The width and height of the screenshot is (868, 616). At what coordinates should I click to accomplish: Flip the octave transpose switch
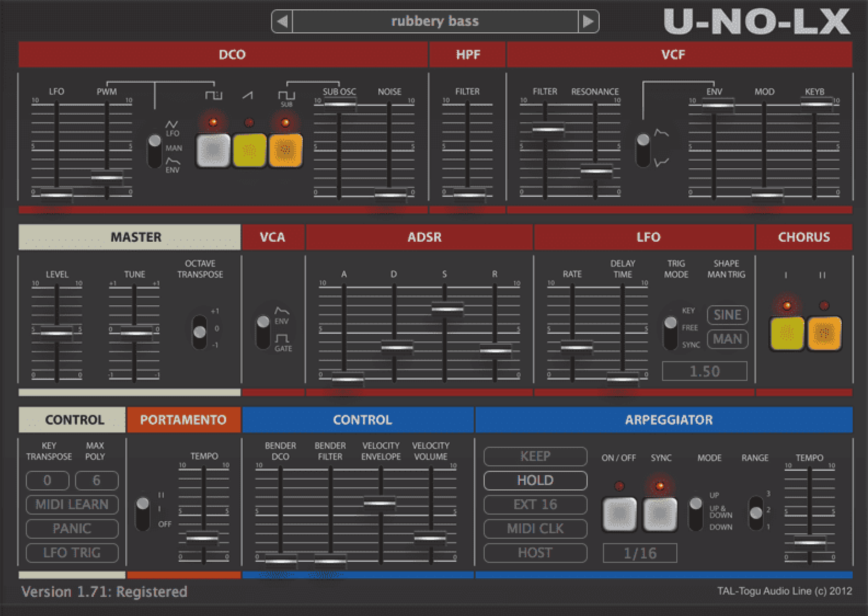(x=199, y=332)
